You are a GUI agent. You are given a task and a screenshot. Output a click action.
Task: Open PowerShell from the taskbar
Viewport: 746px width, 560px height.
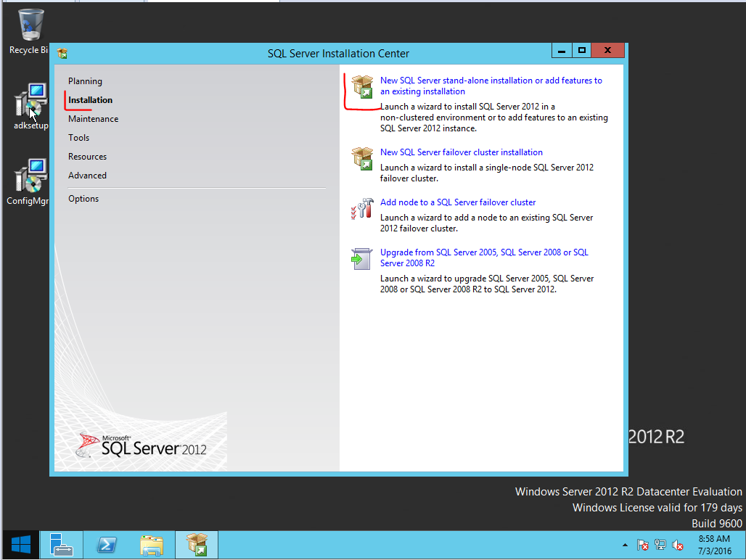(106, 545)
